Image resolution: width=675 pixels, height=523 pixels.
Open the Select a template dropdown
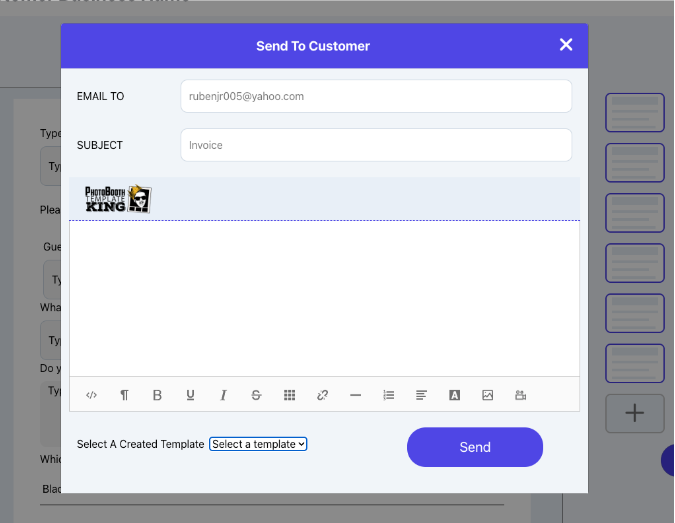click(x=258, y=444)
